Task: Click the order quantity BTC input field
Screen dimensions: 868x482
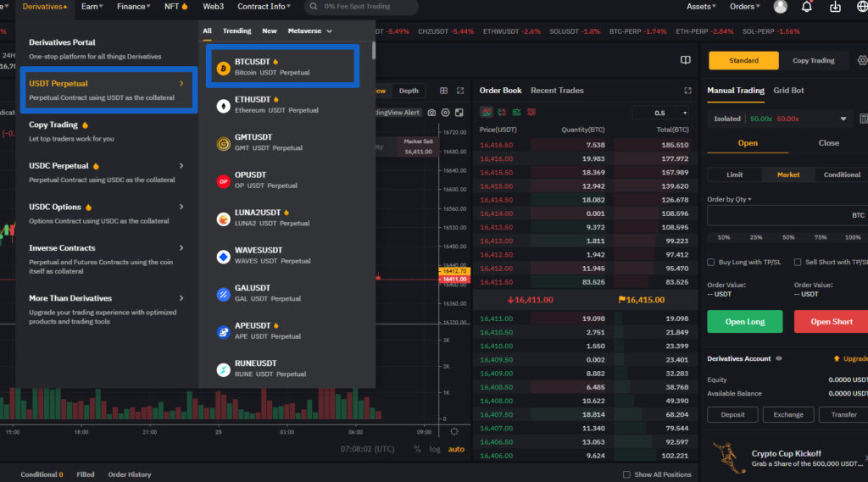Action: [x=787, y=216]
